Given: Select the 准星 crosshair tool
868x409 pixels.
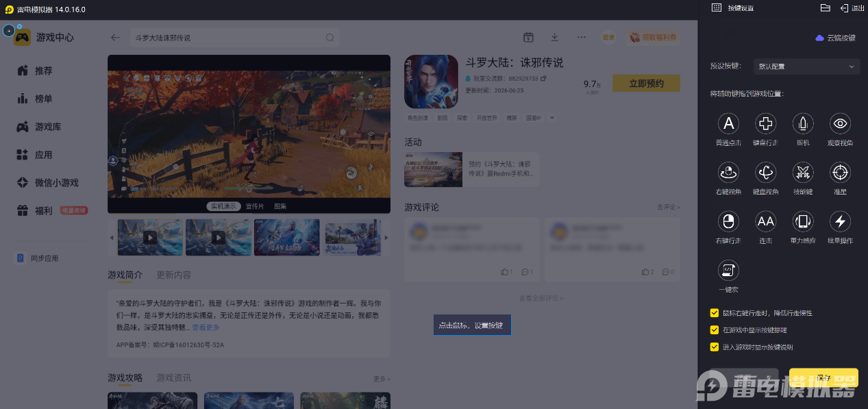Looking at the screenshot, I should pos(840,172).
